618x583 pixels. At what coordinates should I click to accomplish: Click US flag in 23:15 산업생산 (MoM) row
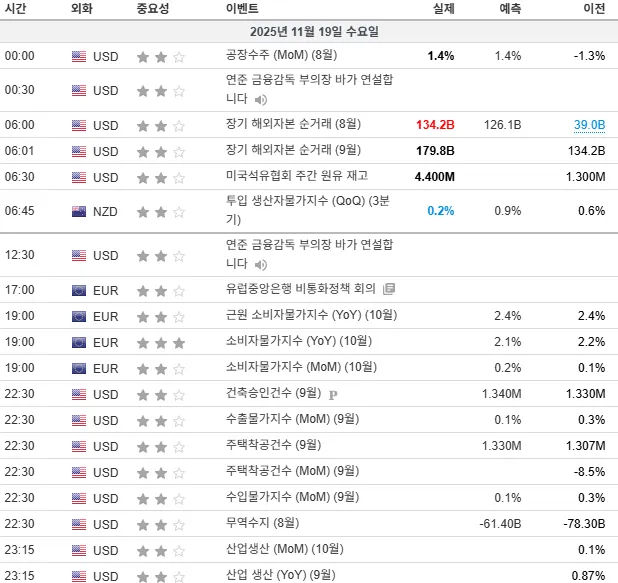(79, 550)
